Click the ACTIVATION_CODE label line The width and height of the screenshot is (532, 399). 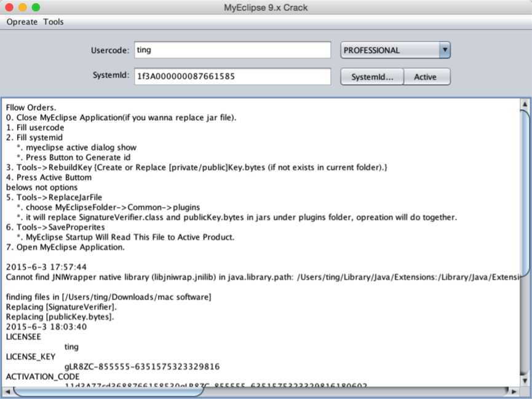(x=43, y=377)
